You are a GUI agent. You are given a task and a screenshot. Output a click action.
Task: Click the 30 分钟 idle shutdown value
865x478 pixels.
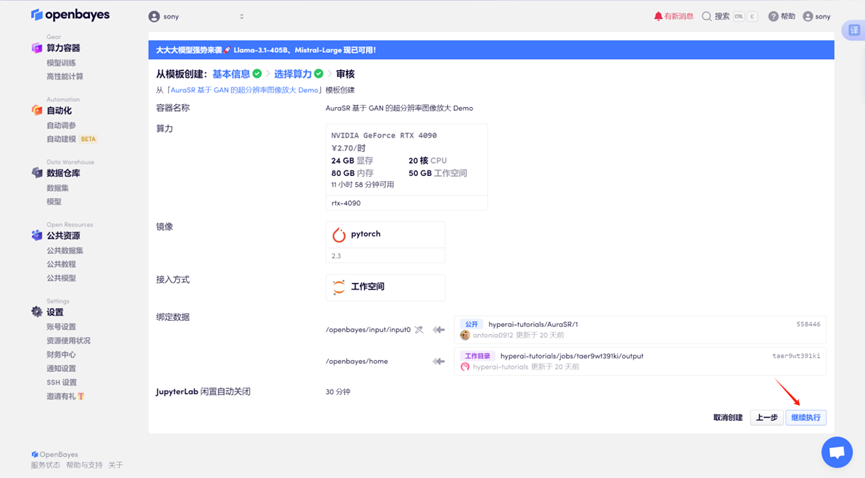(x=338, y=392)
